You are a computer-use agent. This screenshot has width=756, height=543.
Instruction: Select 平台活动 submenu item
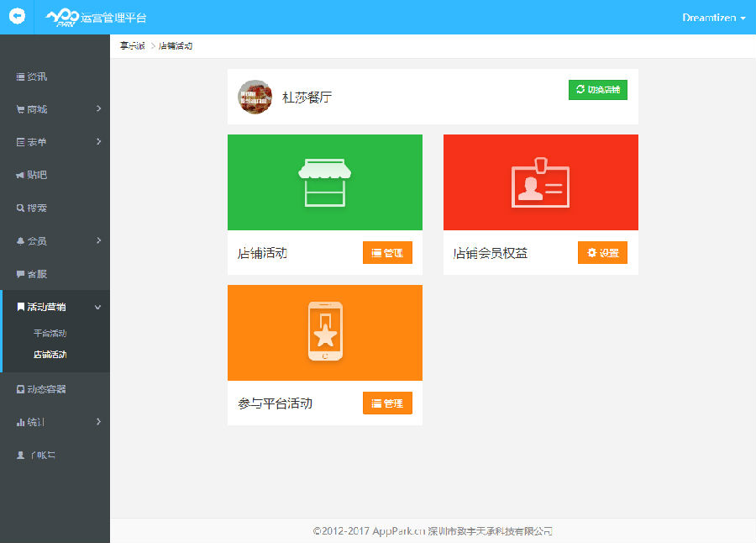50,334
